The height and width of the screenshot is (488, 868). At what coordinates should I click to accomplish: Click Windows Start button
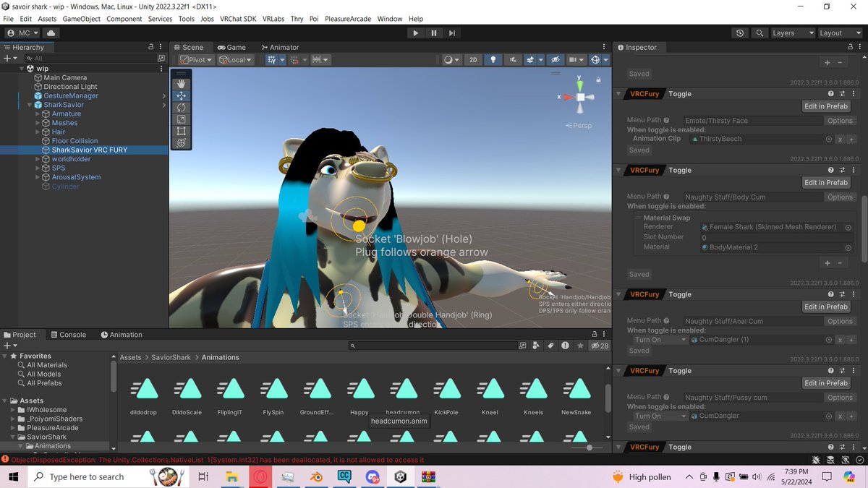pyautogui.click(x=13, y=477)
